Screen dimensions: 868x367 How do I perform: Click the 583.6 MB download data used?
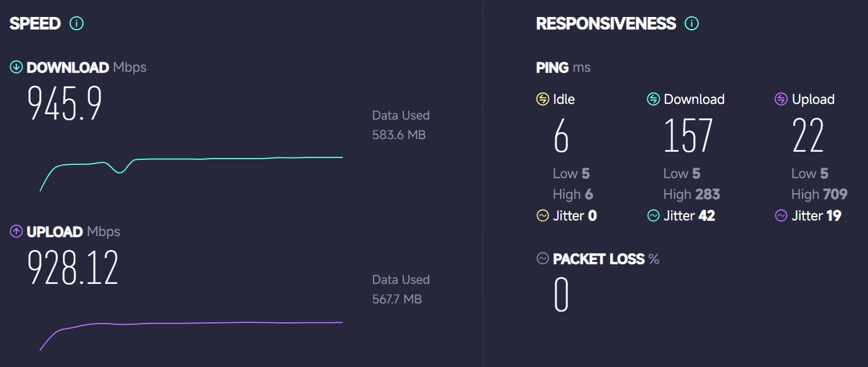pos(399,135)
